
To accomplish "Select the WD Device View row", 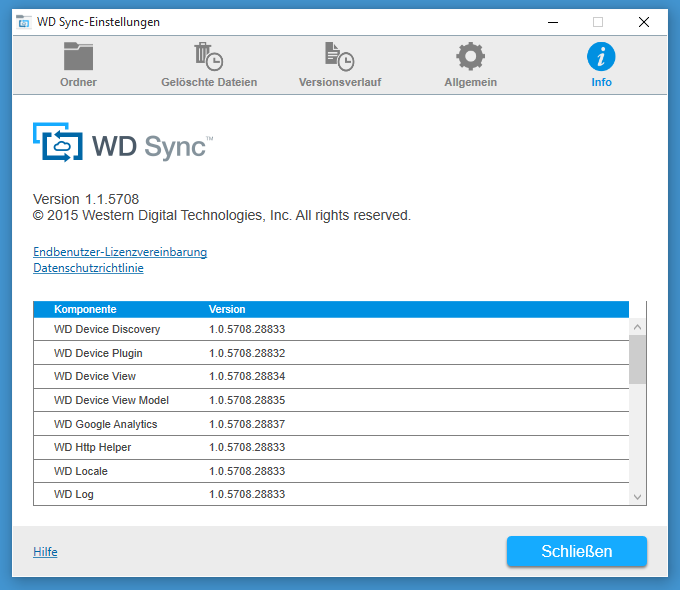I will 331,377.
